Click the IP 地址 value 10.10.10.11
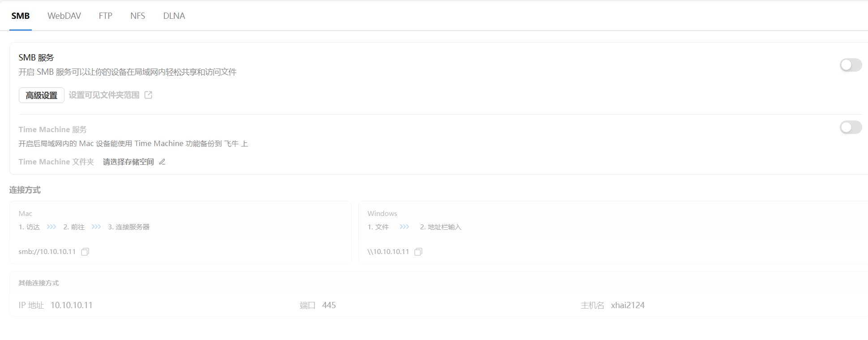This screenshot has height=340, width=868. [x=72, y=305]
